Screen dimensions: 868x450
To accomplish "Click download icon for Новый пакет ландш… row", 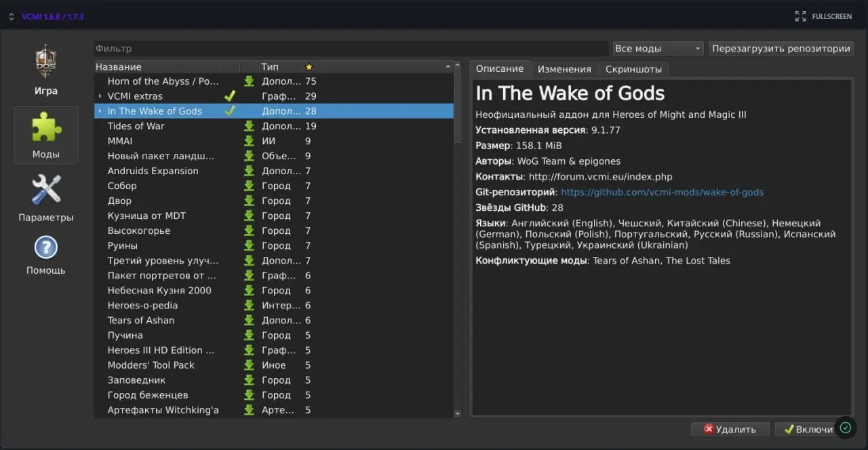I will pyautogui.click(x=249, y=156).
